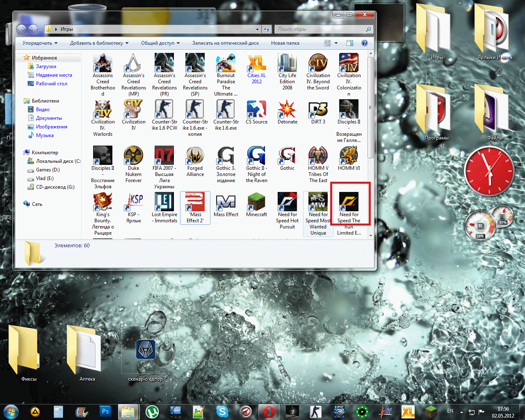Select the HOMM VI shortcut
Screen dimensions: 525x420
coord(349,158)
